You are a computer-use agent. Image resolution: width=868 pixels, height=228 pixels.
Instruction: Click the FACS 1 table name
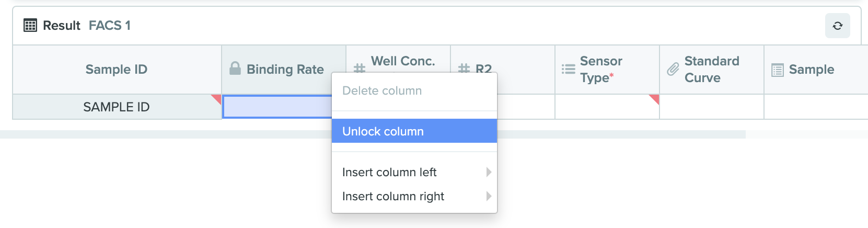[110, 25]
